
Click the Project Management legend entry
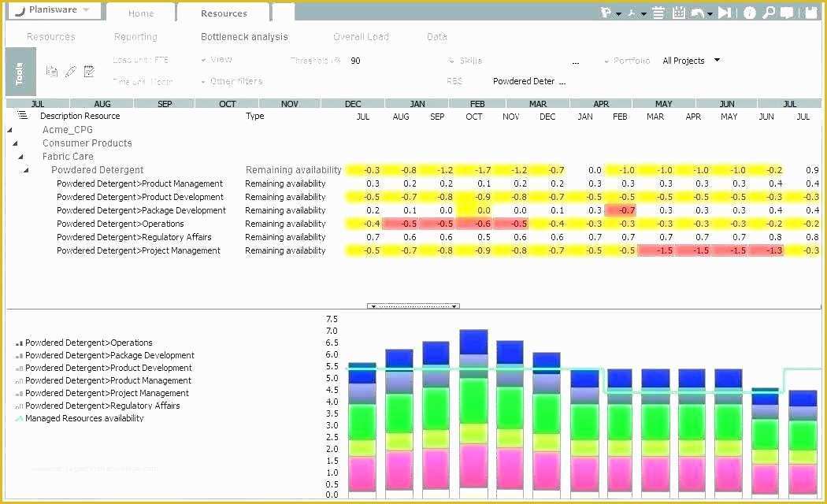(102, 393)
